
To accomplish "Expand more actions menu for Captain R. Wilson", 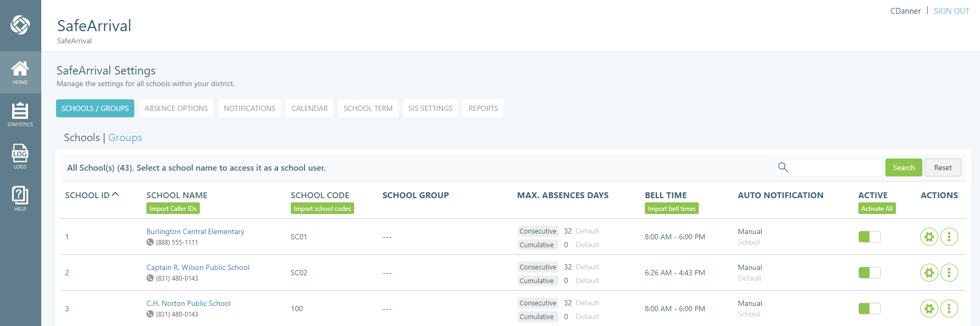I will point(949,273).
